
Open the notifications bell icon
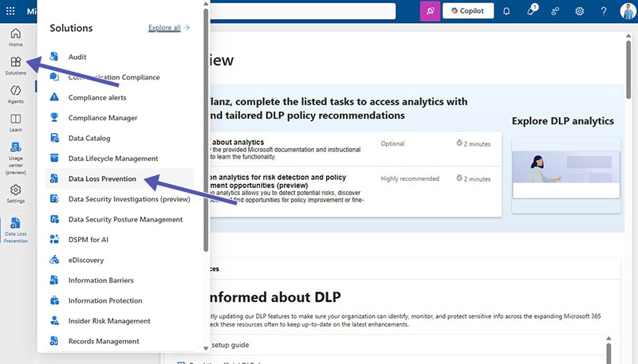coord(506,11)
